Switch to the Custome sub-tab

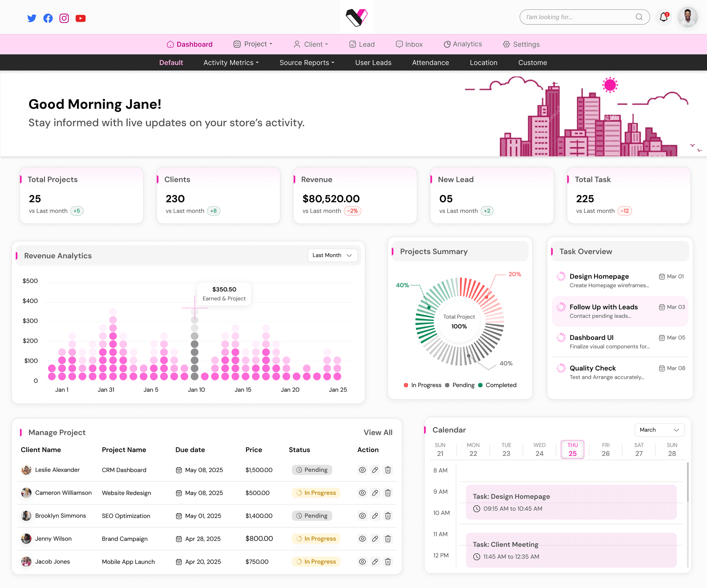point(532,63)
